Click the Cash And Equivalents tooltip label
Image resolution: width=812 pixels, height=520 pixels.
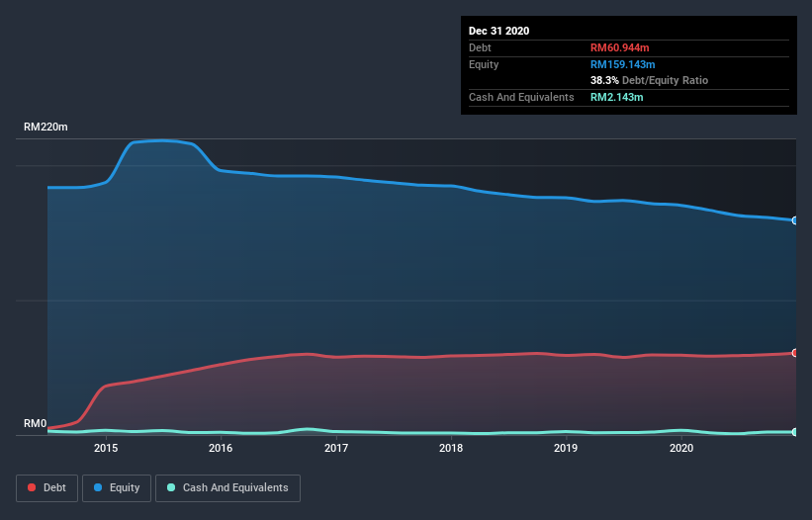[521, 97]
